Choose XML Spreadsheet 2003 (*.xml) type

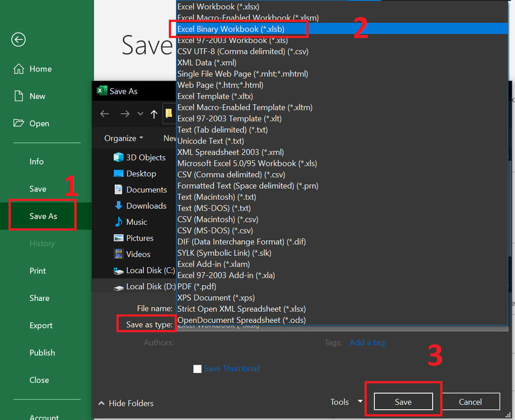(x=342, y=152)
